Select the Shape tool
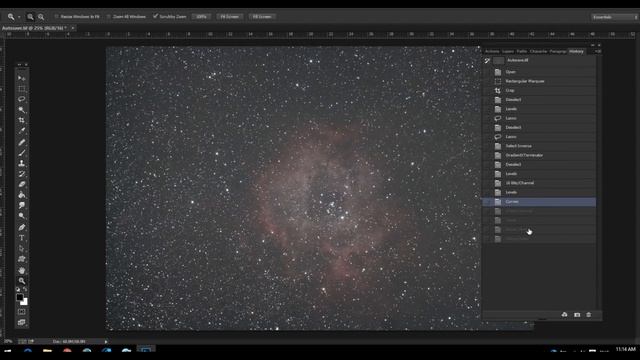This screenshot has height=360, width=640. pos(22,259)
